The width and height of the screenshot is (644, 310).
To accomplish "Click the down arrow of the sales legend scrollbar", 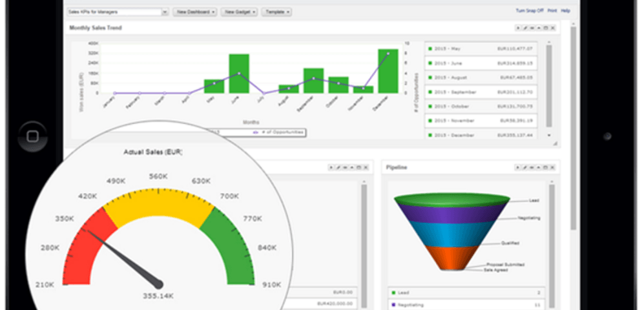I will [x=549, y=135].
